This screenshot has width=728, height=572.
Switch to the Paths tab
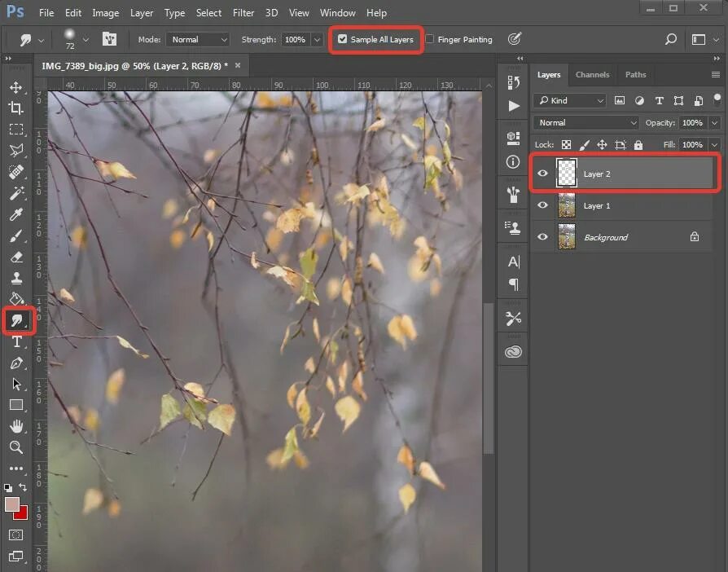[x=635, y=74]
